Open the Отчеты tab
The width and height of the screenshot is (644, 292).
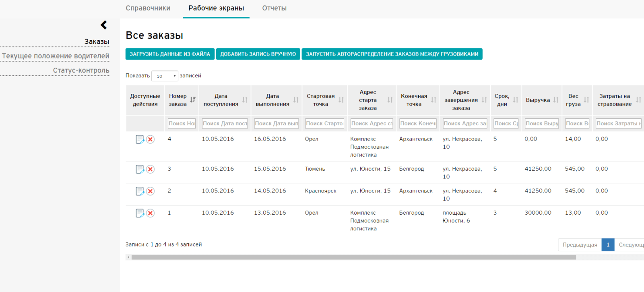click(275, 8)
